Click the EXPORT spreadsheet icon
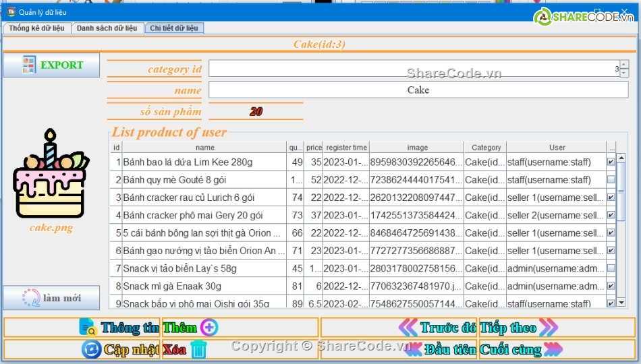 tap(29, 65)
